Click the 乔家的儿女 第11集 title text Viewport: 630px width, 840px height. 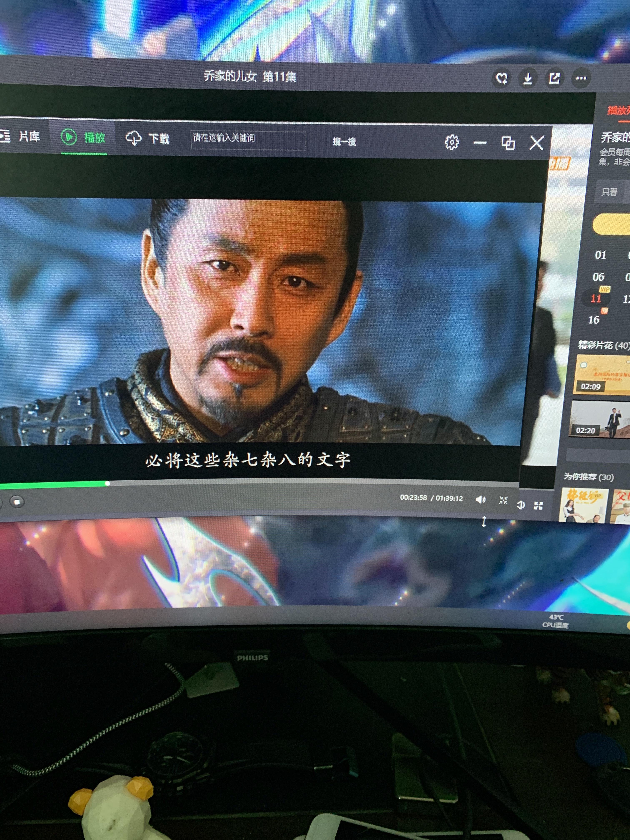click(x=250, y=76)
